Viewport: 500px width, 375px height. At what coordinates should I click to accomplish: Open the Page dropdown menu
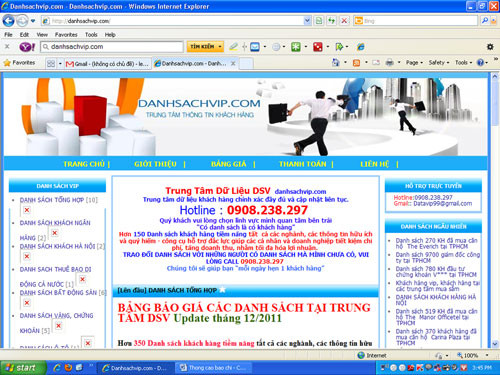(x=414, y=63)
